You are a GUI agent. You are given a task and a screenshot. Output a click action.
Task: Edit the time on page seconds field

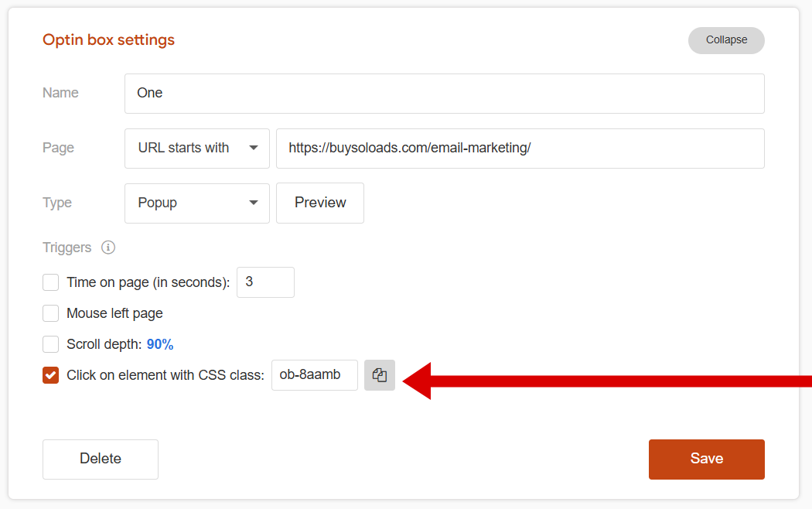(265, 282)
